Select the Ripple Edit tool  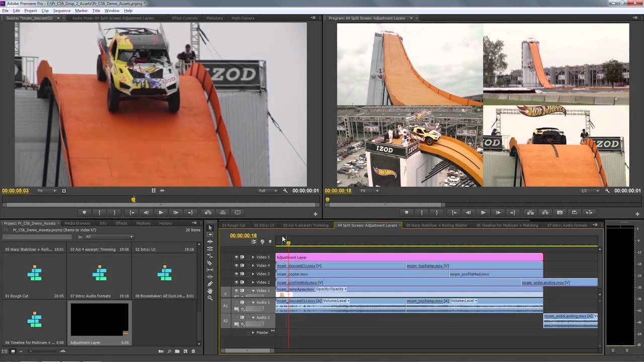210,242
